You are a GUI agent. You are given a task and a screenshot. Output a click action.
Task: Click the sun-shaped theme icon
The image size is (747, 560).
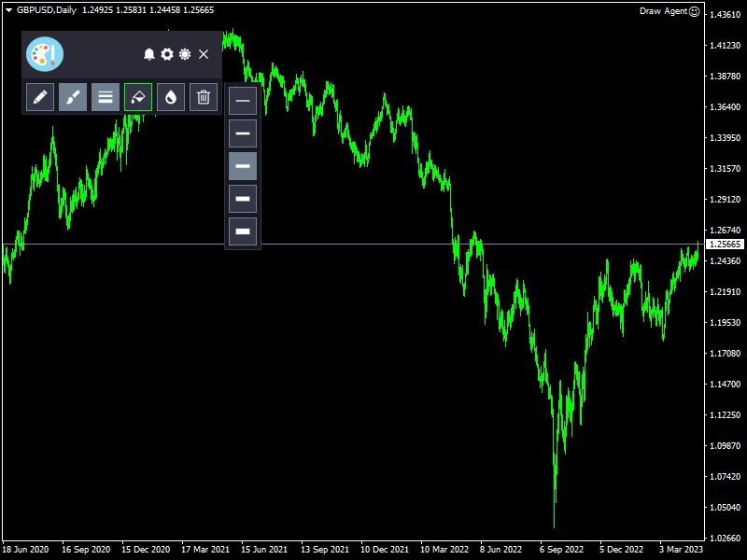(185, 54)
